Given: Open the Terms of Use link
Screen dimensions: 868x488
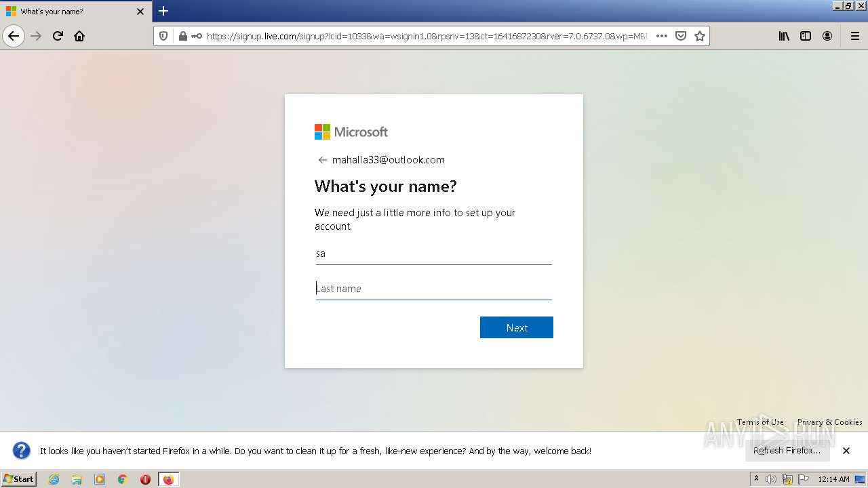Looking at the screenshot, I should coord(760,422).
